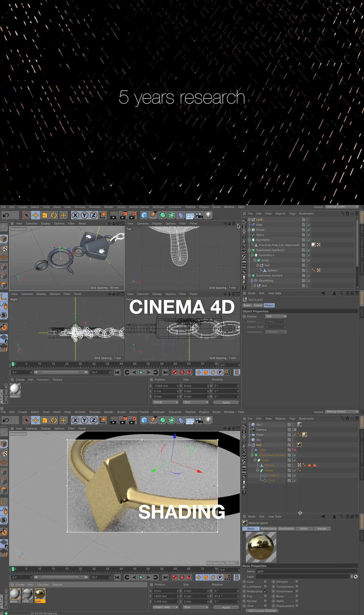Viewport: 364px width, 615px height.
Task: Collapse Subdivision Surface.1 tree node
Action: click(249, 250)
